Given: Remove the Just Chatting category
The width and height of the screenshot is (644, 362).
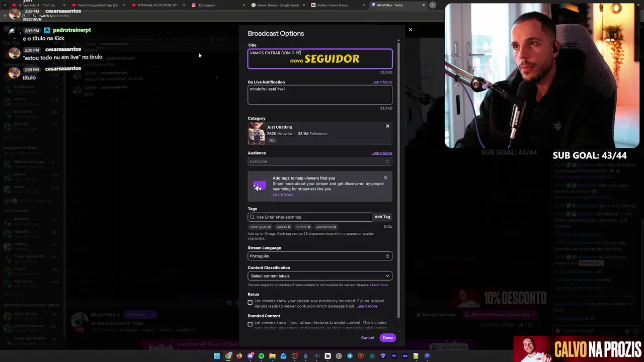Looking at the screenshot, I should click(387, 126).
